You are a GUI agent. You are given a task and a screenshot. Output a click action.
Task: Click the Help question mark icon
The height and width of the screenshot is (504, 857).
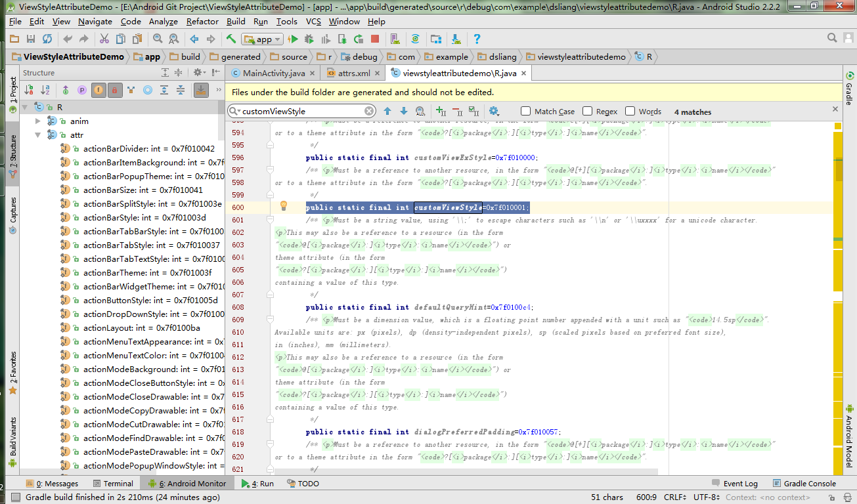477,39
